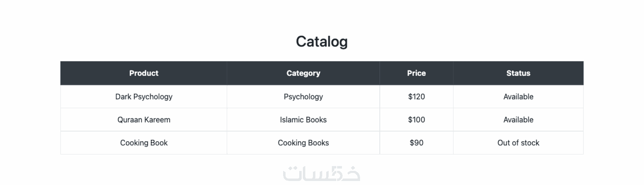
Task: Select the Status column header
Action: [518, 73]
